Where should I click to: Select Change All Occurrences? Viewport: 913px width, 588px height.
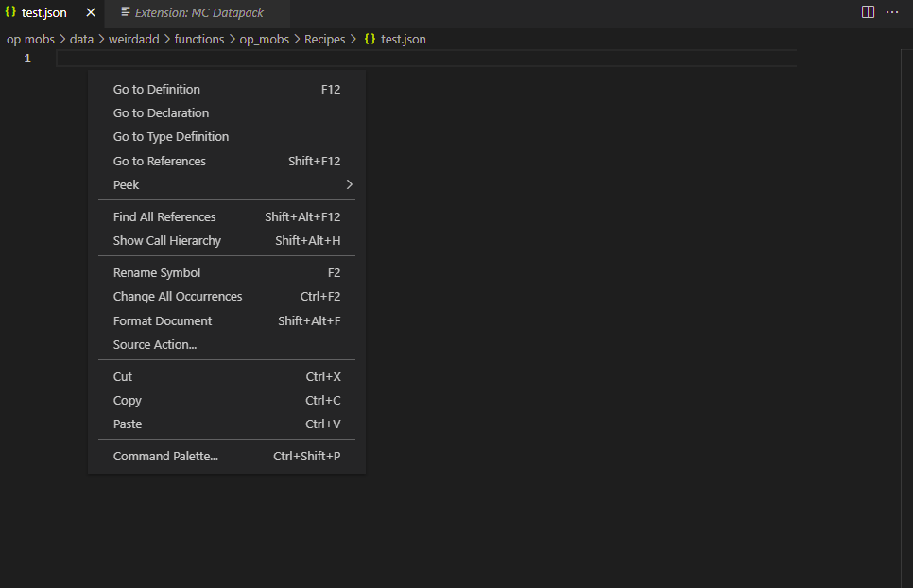coord(178,296)
